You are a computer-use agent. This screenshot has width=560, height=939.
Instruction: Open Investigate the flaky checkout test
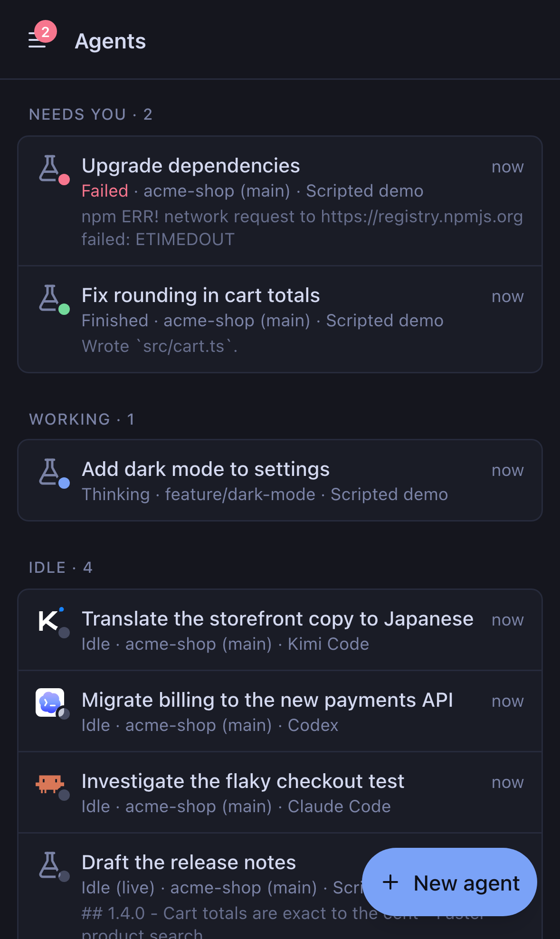(x=280, y=792)
